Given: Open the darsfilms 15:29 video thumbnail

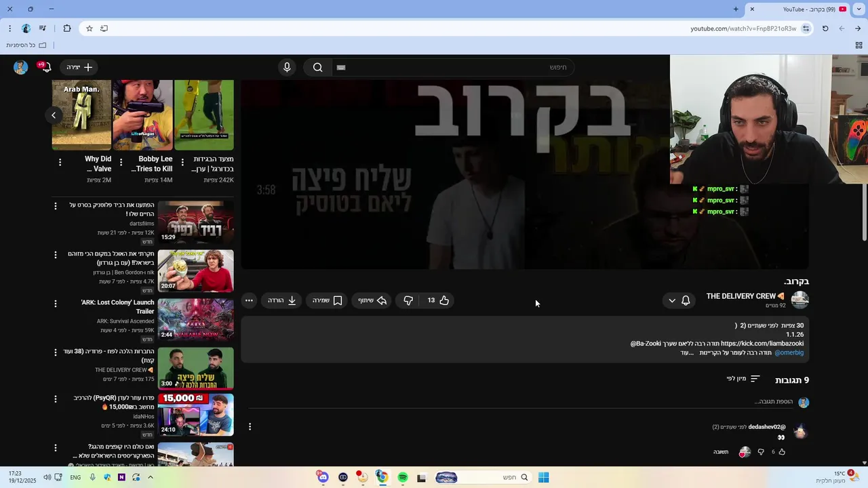Looking at the screenshot, I should pos(195,222).
